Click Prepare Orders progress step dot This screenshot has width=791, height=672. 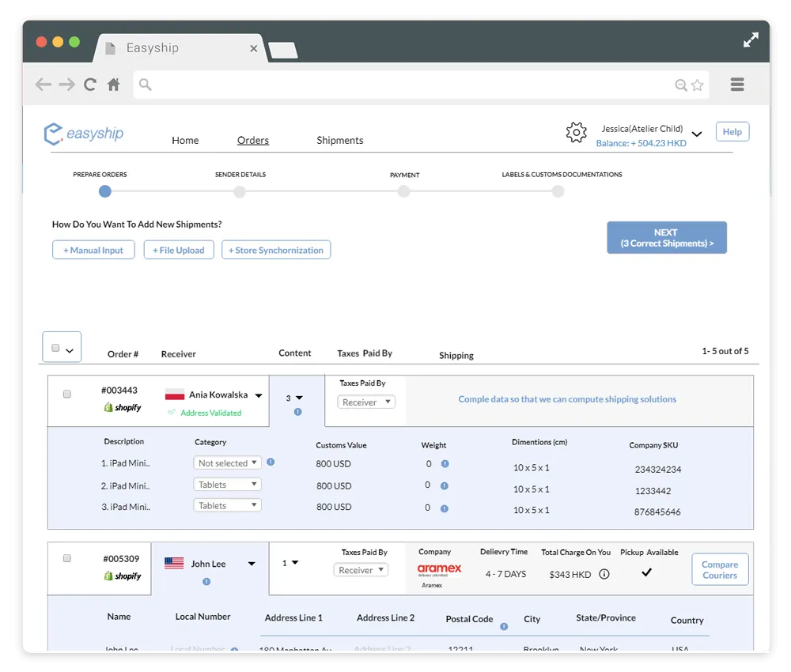105,191
